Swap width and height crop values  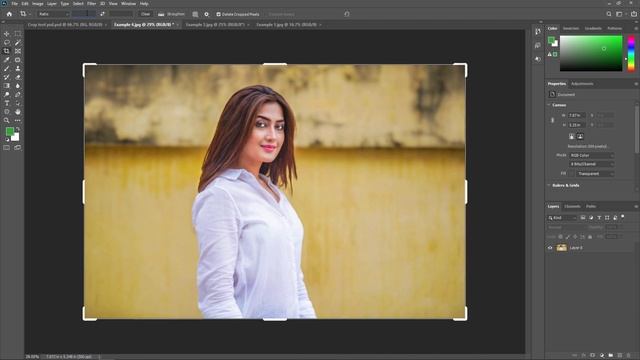[x=102, y=14]
